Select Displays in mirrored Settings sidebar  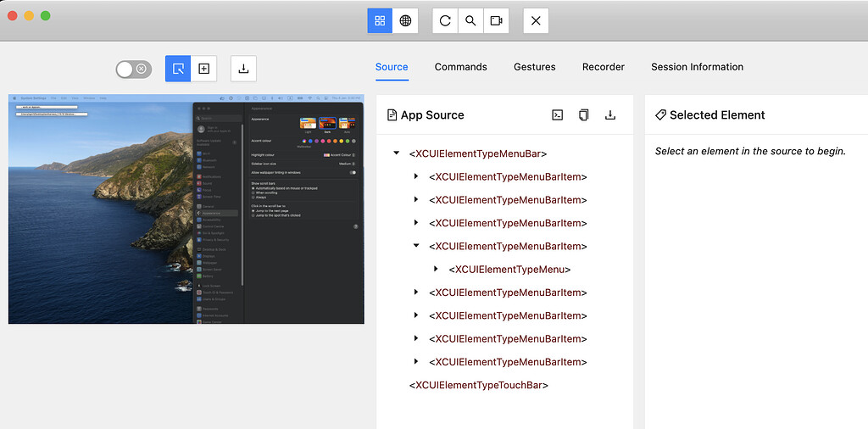coord(205,256)
